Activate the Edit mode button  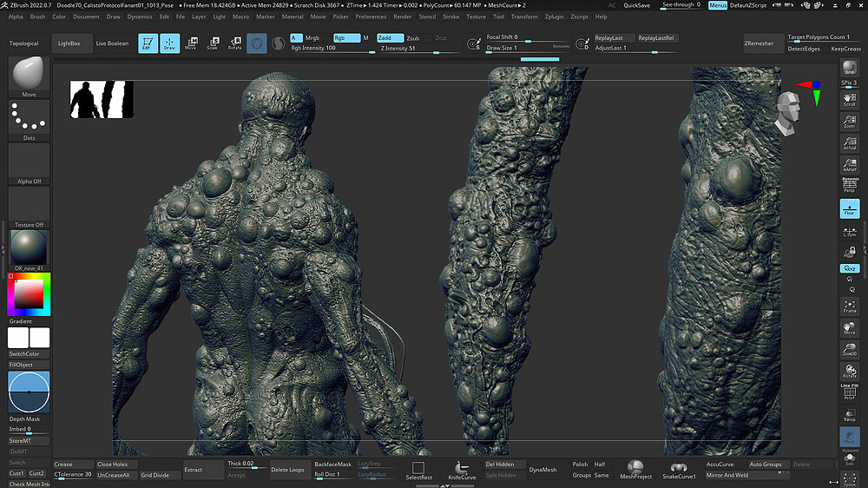click(148, 43)
